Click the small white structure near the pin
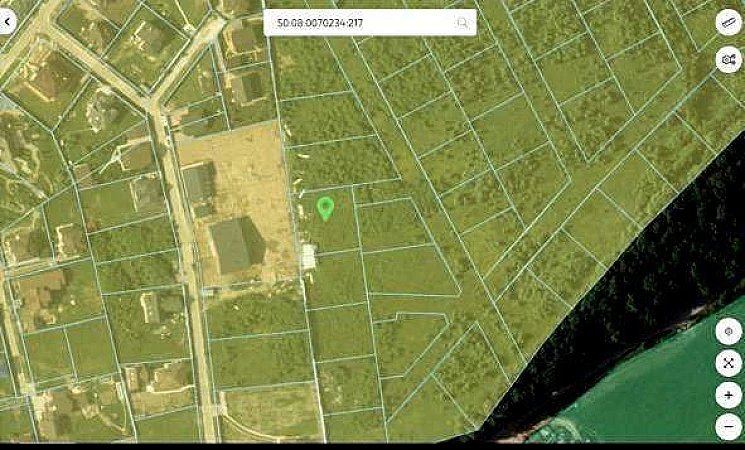 tap(309, 258)
